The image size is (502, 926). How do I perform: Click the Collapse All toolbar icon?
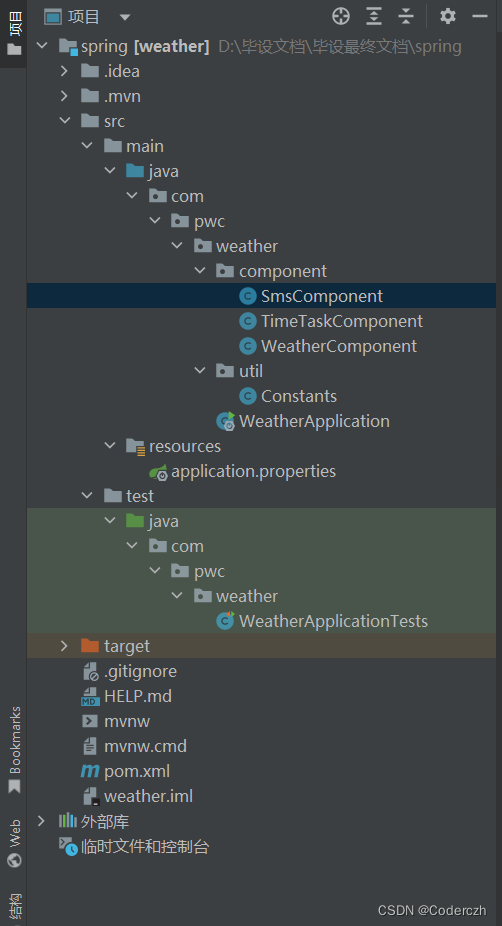point(406,17)
